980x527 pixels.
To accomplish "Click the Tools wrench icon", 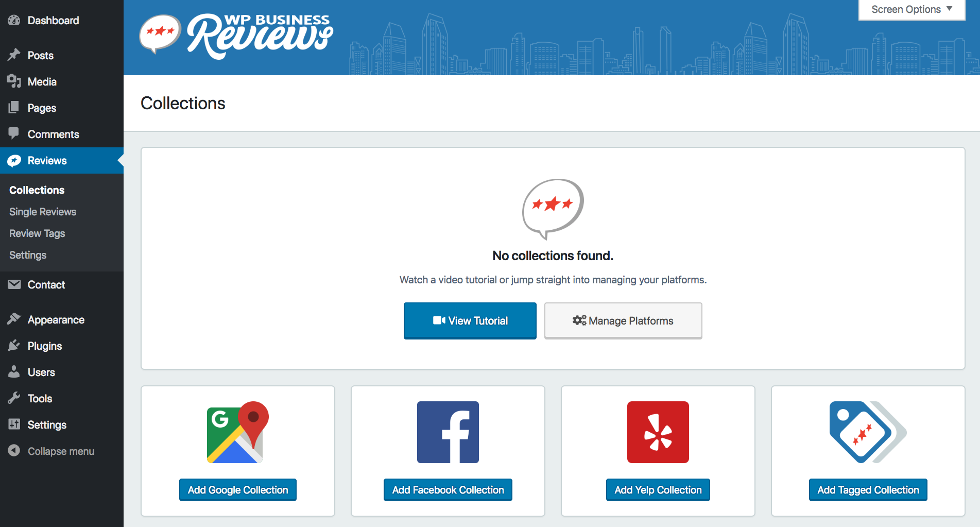I will [14, 398].
